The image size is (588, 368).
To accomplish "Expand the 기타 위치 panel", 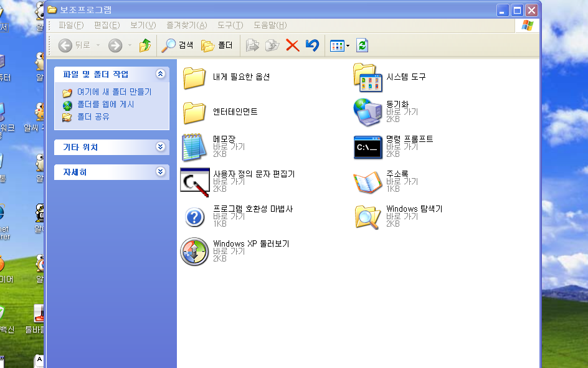I will point(161,147).
